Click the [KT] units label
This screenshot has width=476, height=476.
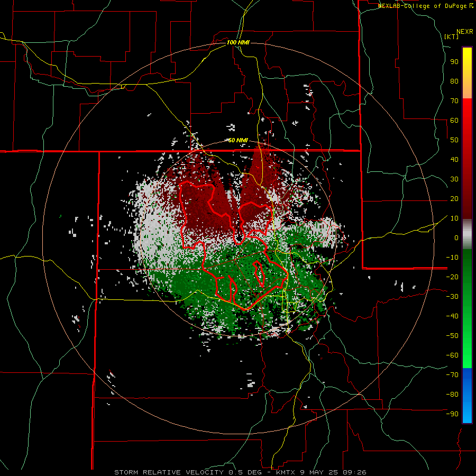(452, 36)
